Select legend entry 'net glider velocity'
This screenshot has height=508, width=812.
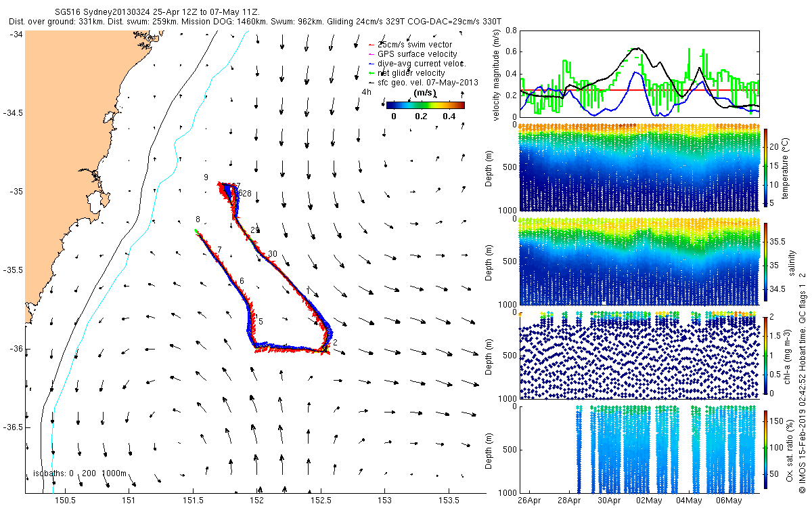point(411,73)
